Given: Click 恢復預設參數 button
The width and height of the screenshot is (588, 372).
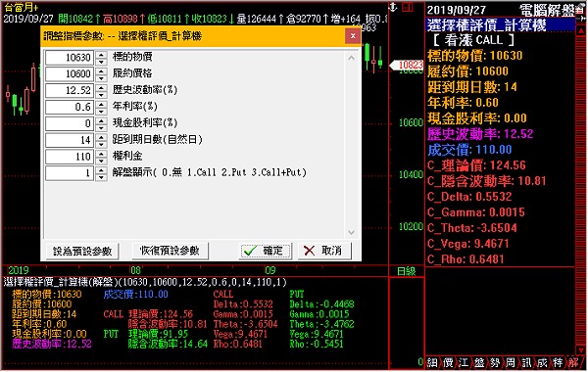Looking at the screenshot, I should [x=170, y=251].
